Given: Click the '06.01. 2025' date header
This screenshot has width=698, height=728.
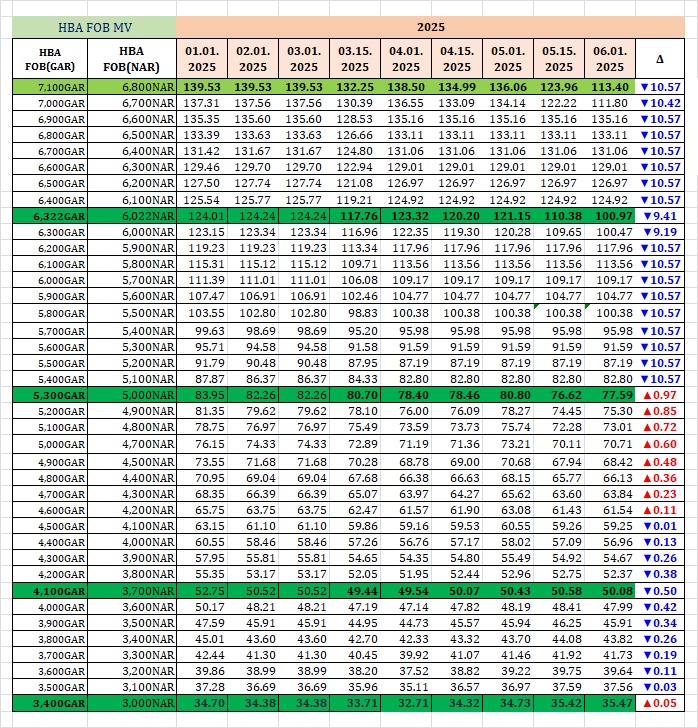Looking at the screenshot, I should (x=610, y=59).
